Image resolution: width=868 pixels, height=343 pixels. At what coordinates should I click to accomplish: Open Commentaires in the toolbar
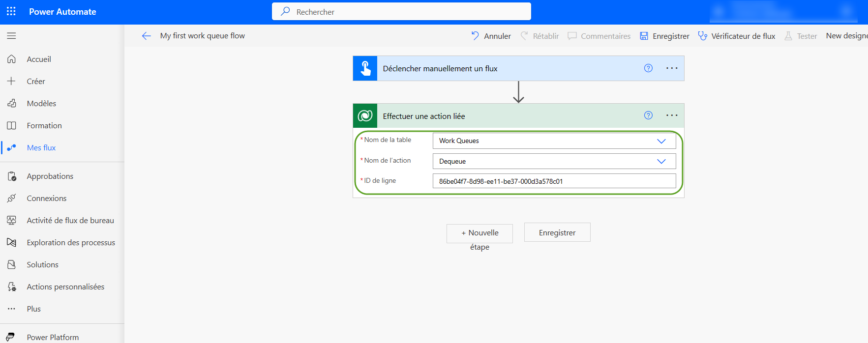point(599,36)
